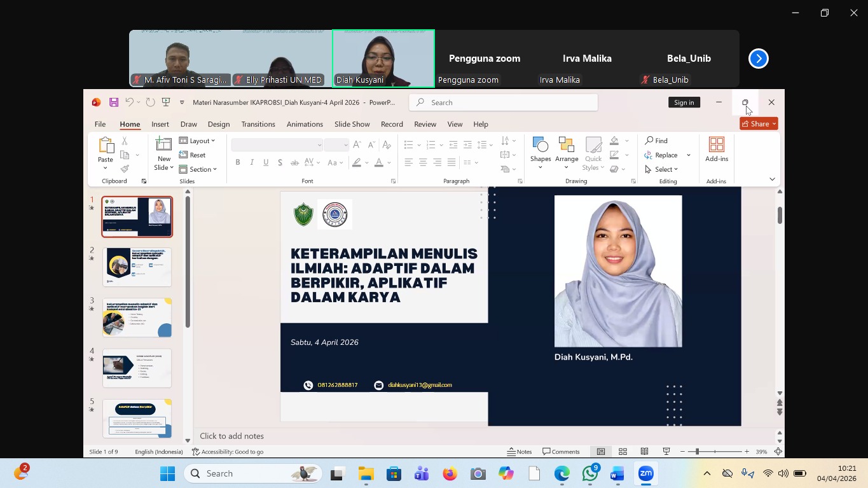This screenshot has width=868, height=488.
Task: Expand the Layout dropdown
Action: click(197, 141)
